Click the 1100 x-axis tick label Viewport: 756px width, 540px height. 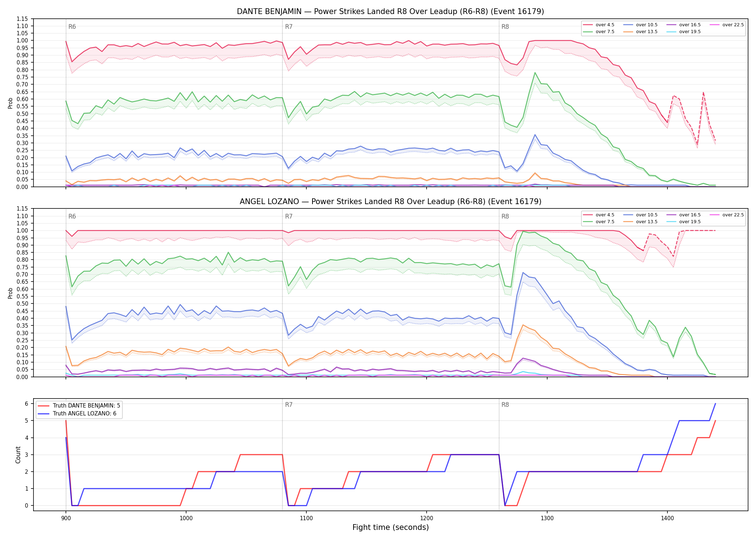click(x=306, y=518)
